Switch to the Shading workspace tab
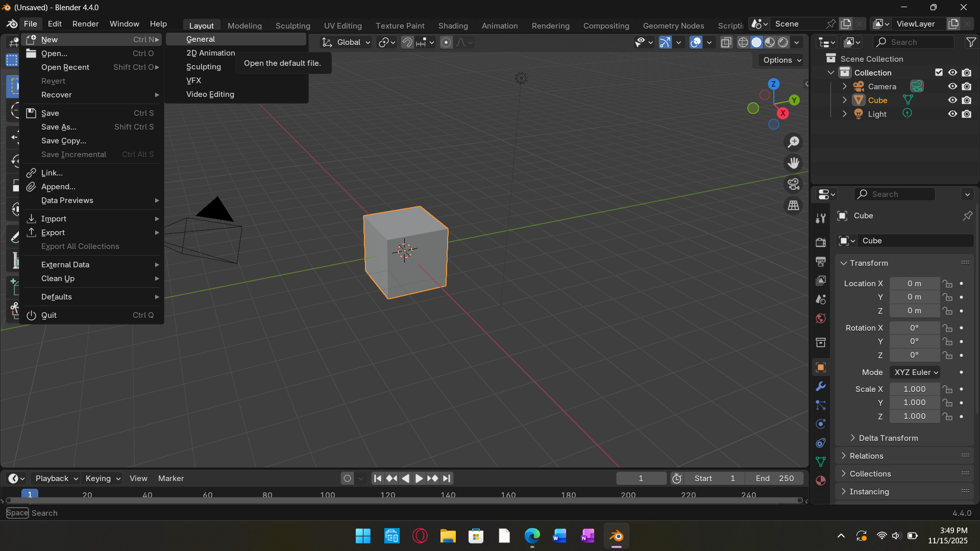Image resolution: width=980 pixels, height=551 pixels. pyautogui.click(x=453, y=26)
